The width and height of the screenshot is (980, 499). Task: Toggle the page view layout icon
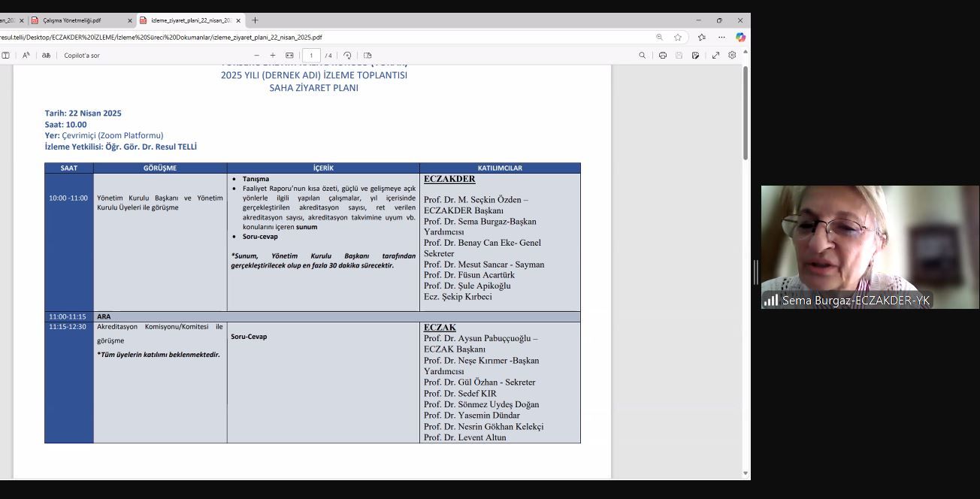367,56
